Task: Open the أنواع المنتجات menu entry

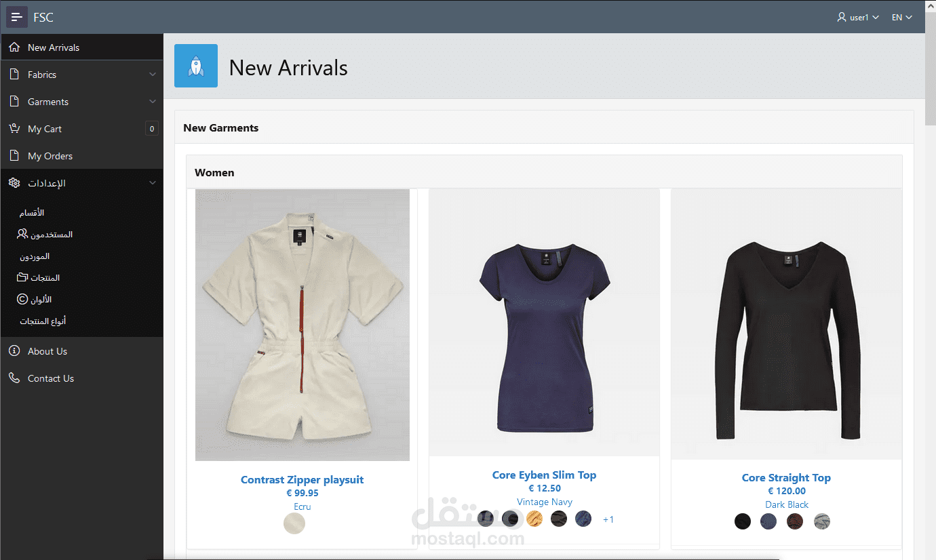Action: [43, 321]
